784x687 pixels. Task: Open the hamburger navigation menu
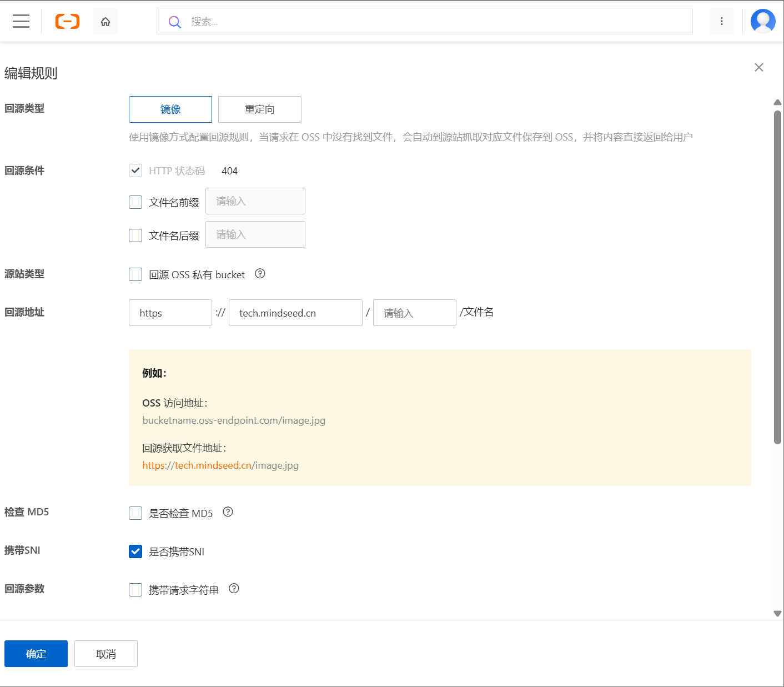click(x=21, y=22)
